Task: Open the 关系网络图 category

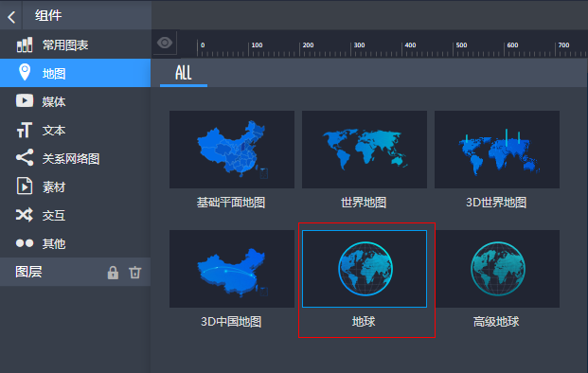Action: [x=76, y=158]
